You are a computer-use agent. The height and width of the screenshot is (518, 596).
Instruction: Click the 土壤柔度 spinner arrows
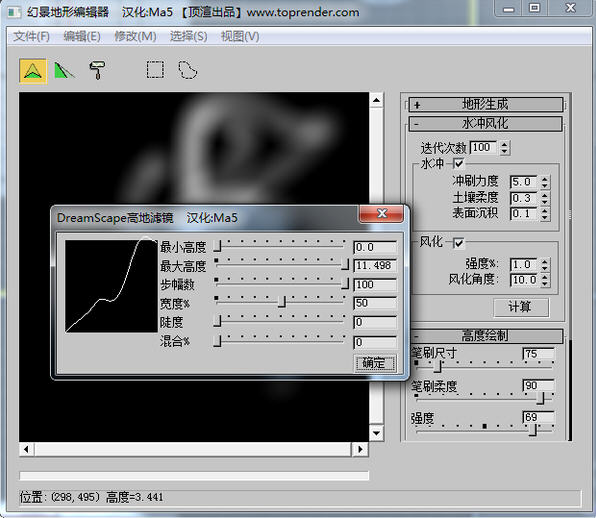point(545,198)
